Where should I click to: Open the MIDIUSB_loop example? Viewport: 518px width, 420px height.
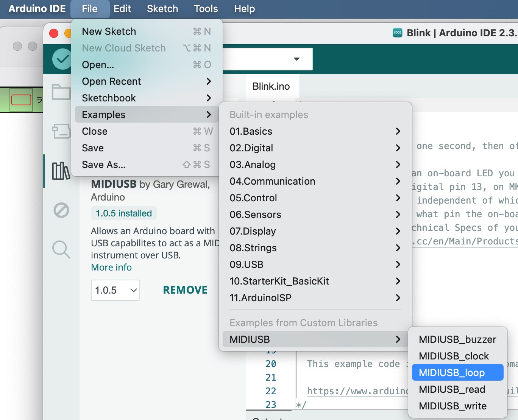click(x=457, y=373)
